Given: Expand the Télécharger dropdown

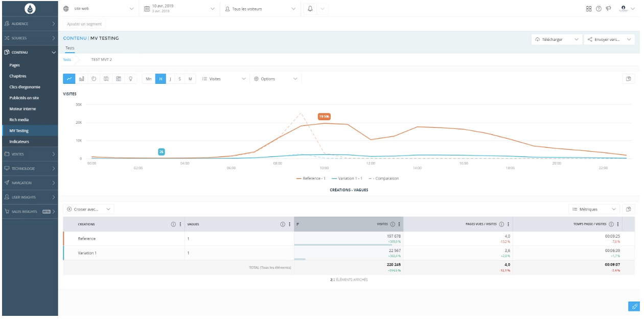Looking at the screenshot, I should 557,39.
